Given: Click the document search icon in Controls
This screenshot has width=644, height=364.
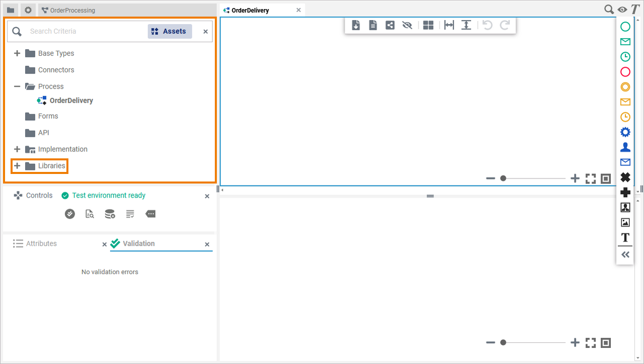Looking at the screenshot, I should pyautogui.click(x=90, y=214).
